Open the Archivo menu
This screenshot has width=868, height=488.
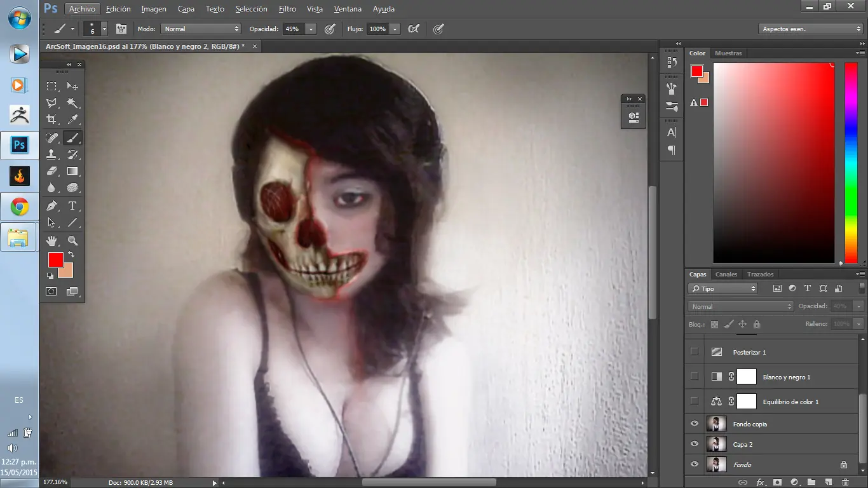coord(83,8)
